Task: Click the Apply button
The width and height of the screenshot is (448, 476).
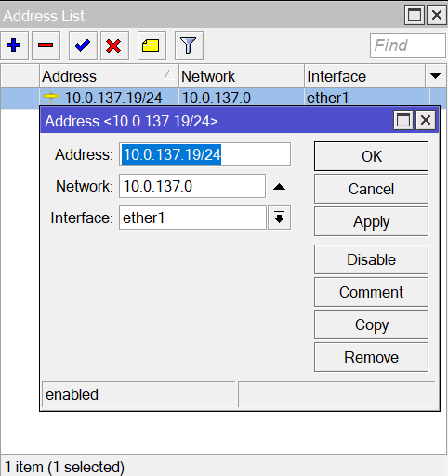Action: (x=371, y=221)
